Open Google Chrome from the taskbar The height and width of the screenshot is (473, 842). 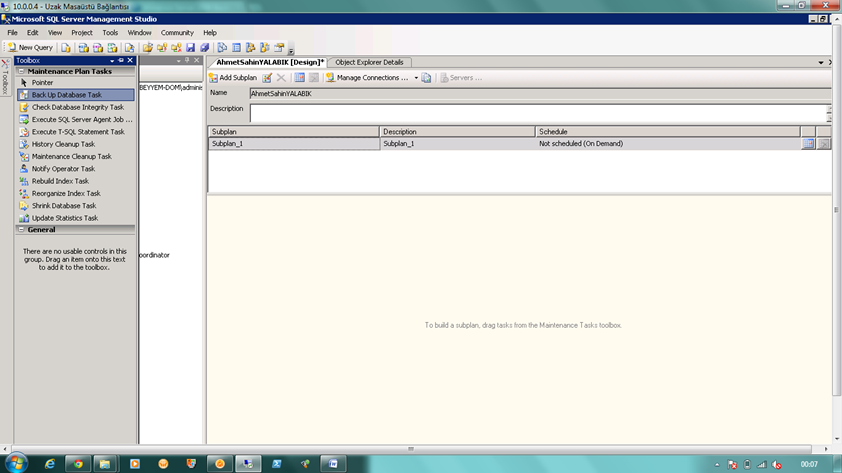78,464
